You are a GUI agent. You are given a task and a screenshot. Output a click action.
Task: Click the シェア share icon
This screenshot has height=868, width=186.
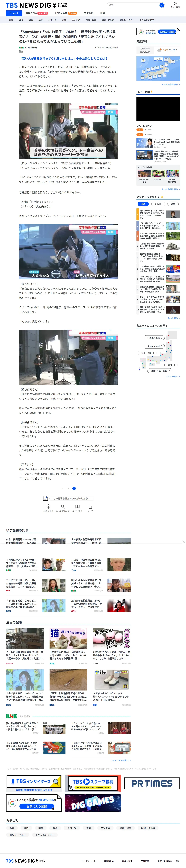(90, 506)
